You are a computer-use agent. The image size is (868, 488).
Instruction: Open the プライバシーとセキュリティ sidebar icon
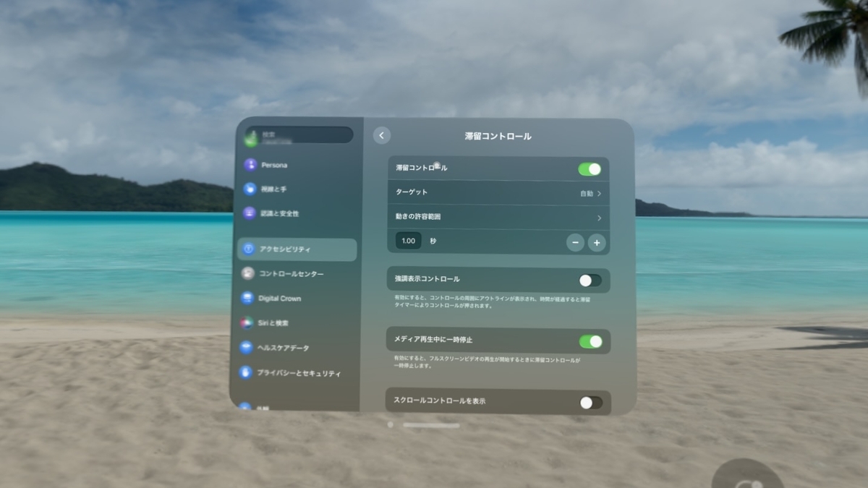245,373
